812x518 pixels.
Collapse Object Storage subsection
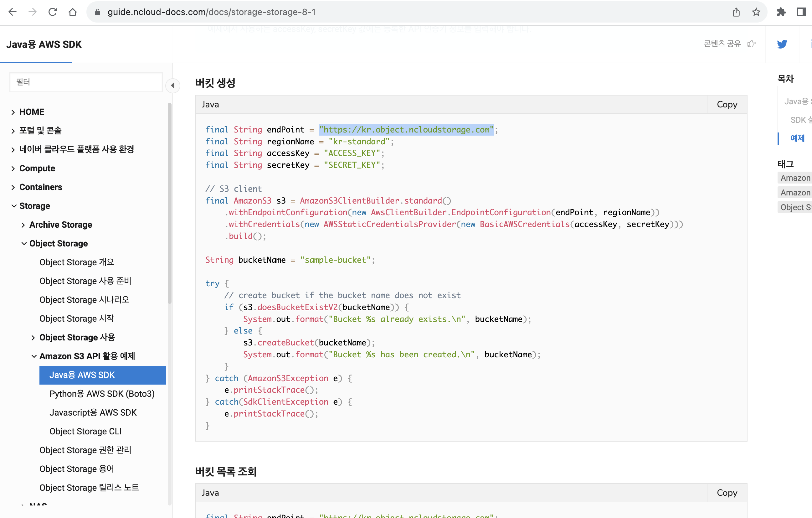[24, 243]
